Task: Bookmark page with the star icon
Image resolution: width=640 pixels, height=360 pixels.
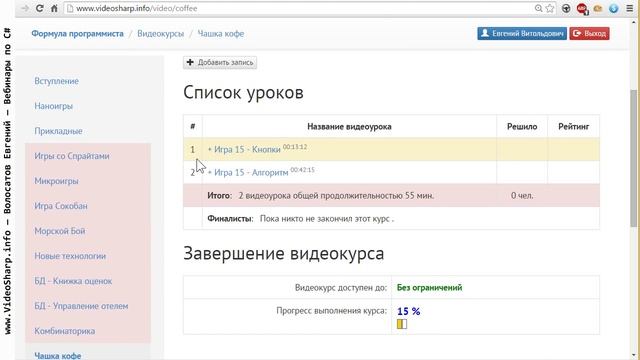Action: pos(550,8)
